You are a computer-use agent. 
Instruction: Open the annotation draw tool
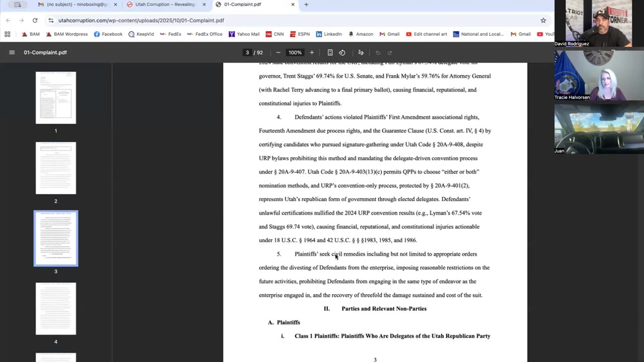pos(361,52)
